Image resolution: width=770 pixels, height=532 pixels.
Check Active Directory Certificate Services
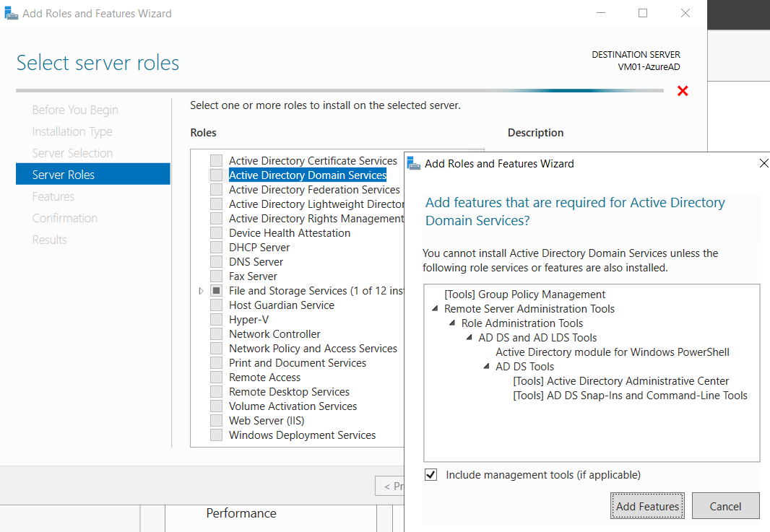pos(216,160)
